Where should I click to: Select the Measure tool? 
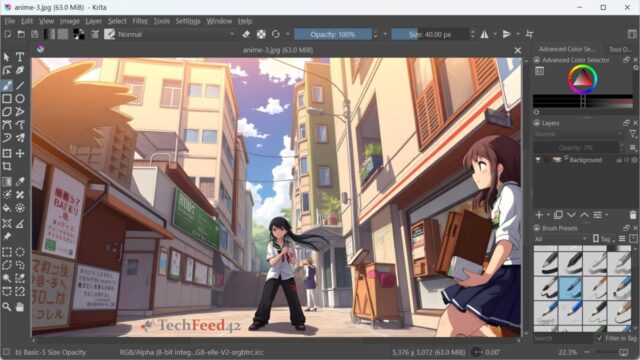[20, 223]
